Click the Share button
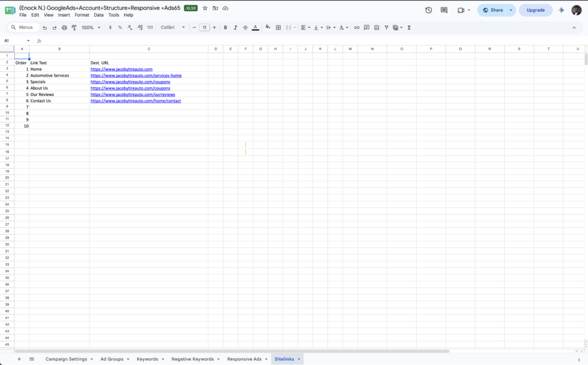This screenshot has height=365, width=588. click(493, 10)
